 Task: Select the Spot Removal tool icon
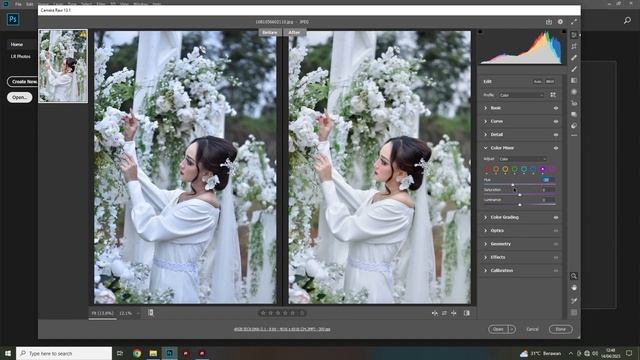(574, 58)
